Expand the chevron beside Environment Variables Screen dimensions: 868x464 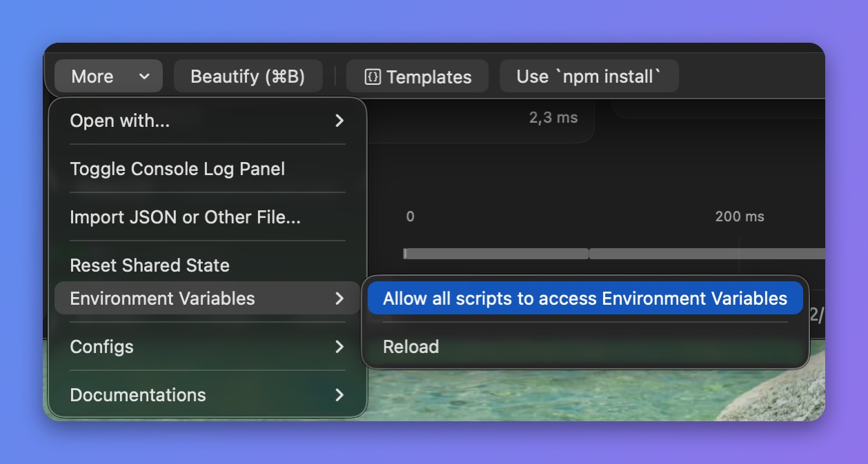(x=339, y=298)
